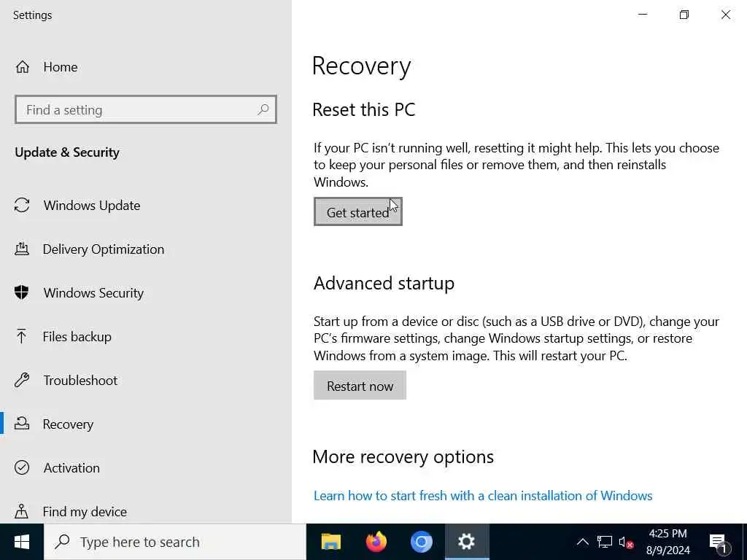Restore down the Settings window
The image size is (747, 560).
(x=684, y=15)
